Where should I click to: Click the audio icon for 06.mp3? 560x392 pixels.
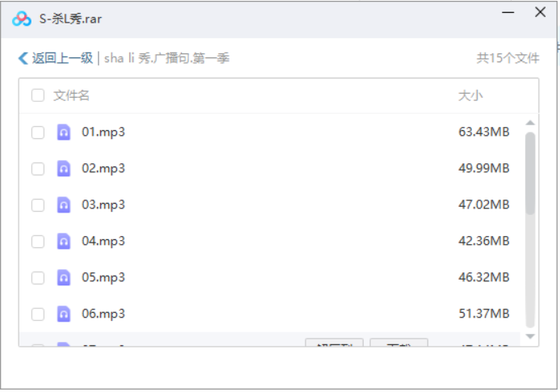[64, 314]
